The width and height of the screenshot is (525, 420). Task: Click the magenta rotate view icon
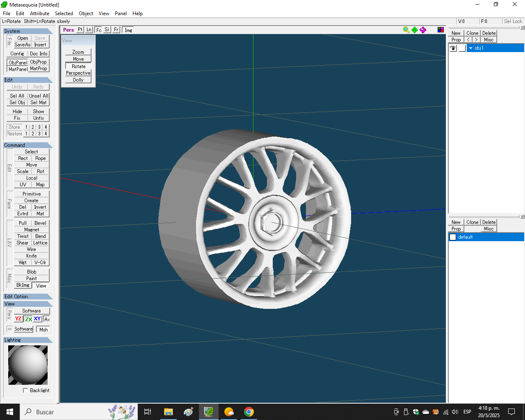423,30
